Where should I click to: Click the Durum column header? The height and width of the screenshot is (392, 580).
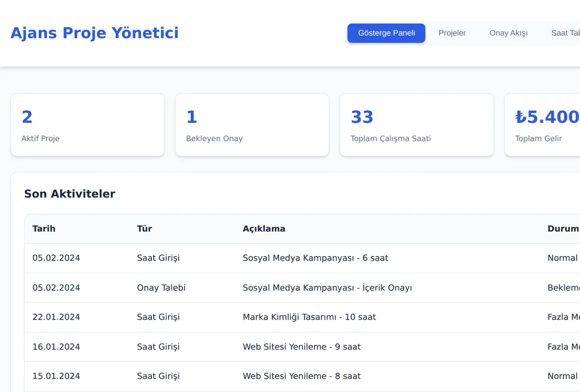click(563, 229)
